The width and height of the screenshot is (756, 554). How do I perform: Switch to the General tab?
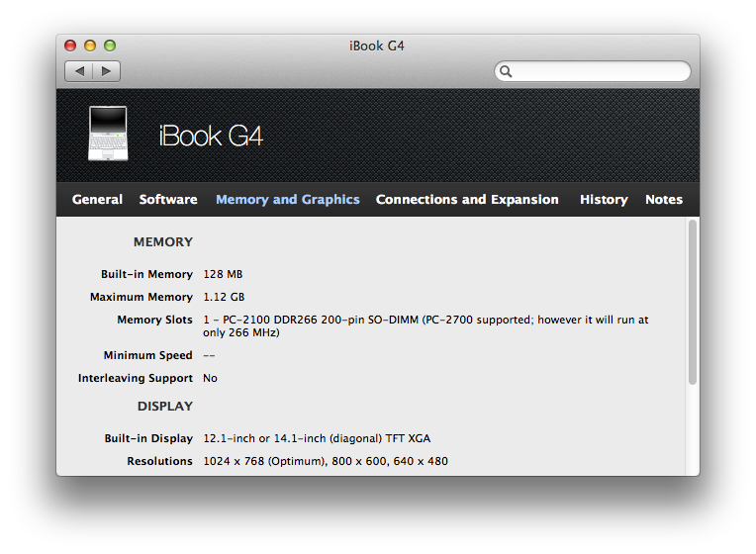click(97, 200)
